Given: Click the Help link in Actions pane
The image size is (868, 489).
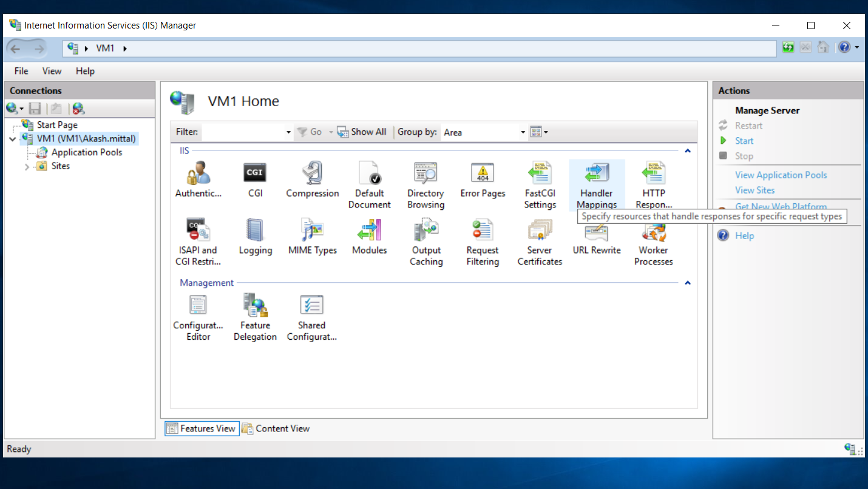Looking at the screenshot, I should [x=745, y=235].
